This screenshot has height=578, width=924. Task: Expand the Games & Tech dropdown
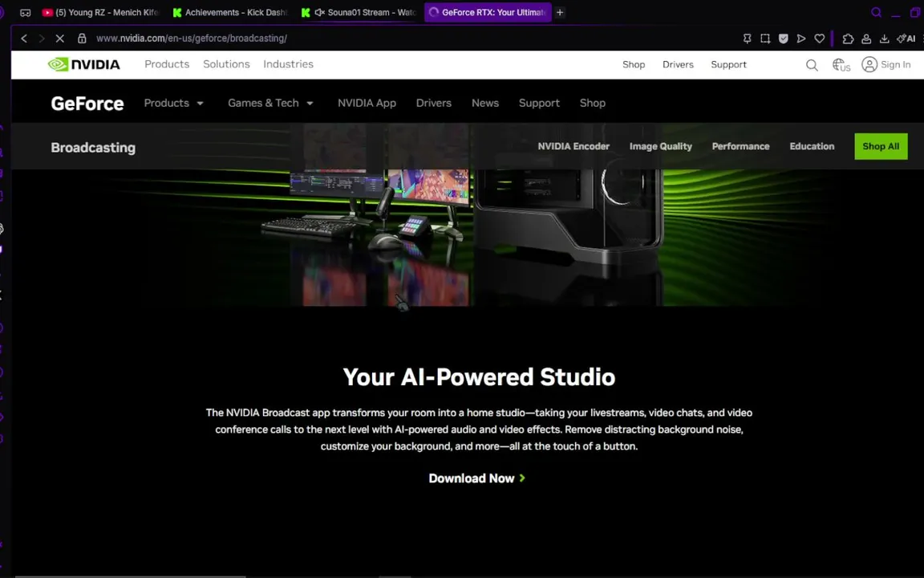[x=270, y=103]
